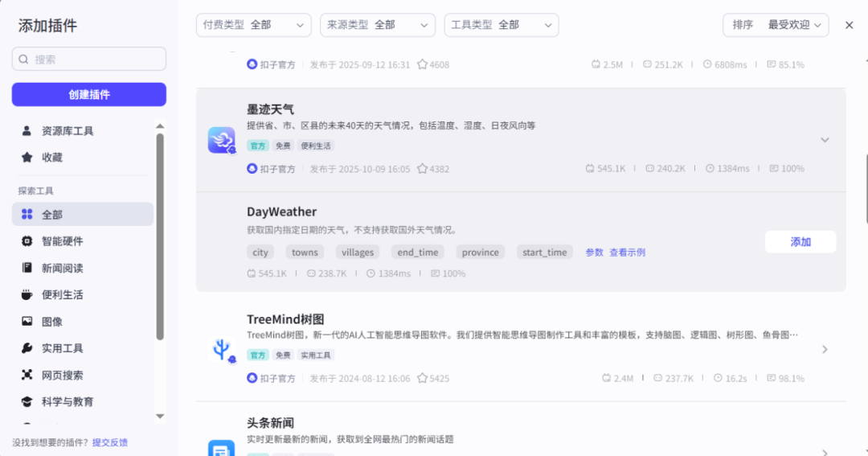868x456 pixels.
Task: Close the 添加插件 dialog
Action: 850,25
